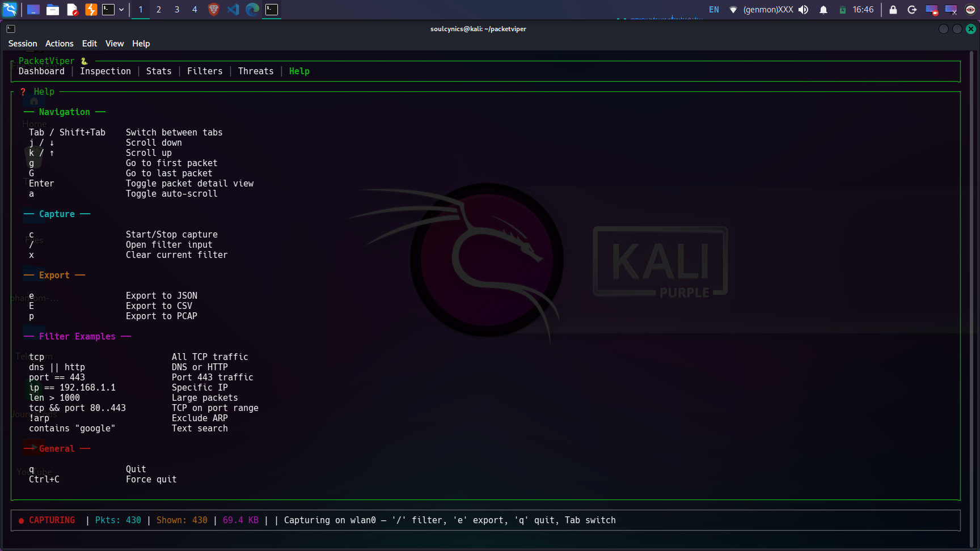
Task: Click the clock showing 16:46
Action: pyautogui.click(x=863, y=10)
